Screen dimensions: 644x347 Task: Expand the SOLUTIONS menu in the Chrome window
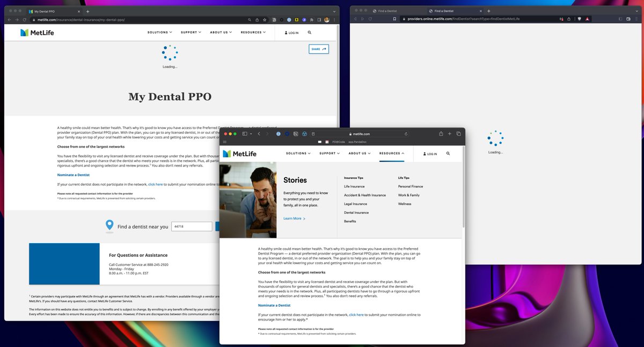[159, 32]
